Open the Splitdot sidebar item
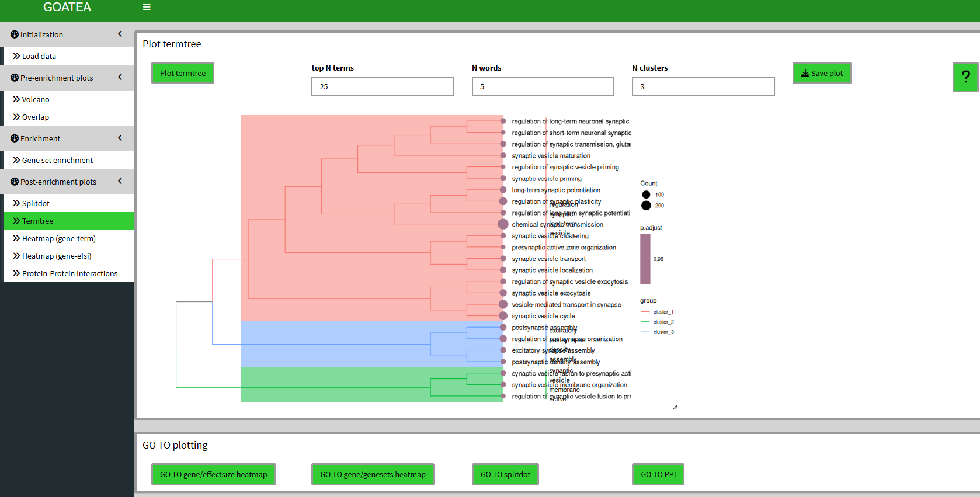This screenshot has height=497, width=980. tap(36, 203)
